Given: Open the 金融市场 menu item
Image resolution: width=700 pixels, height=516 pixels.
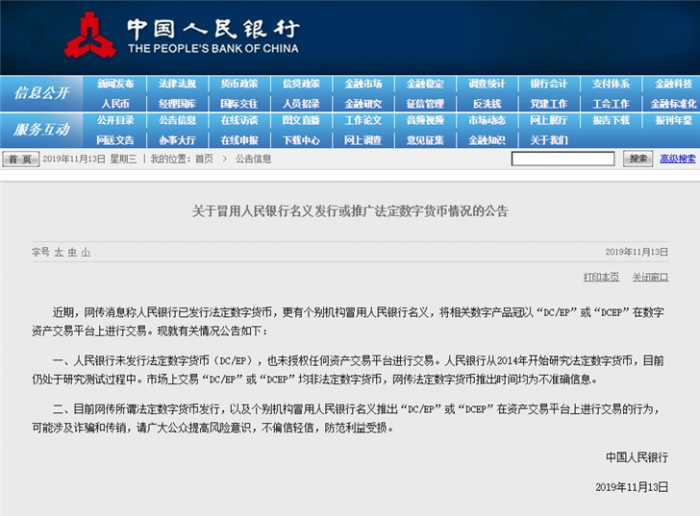Looking at the screenshot, I should coord(363,84).
